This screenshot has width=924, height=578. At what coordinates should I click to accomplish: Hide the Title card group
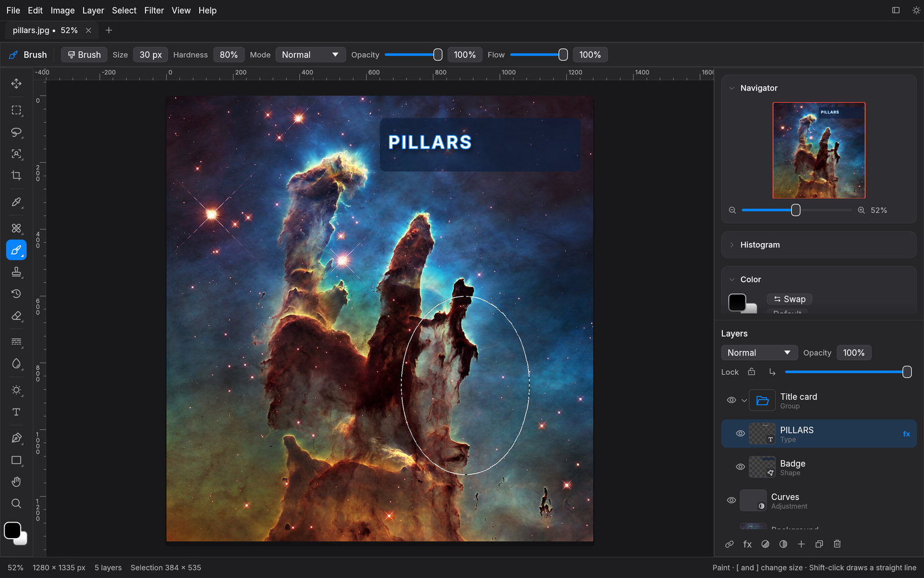point(731,400)
